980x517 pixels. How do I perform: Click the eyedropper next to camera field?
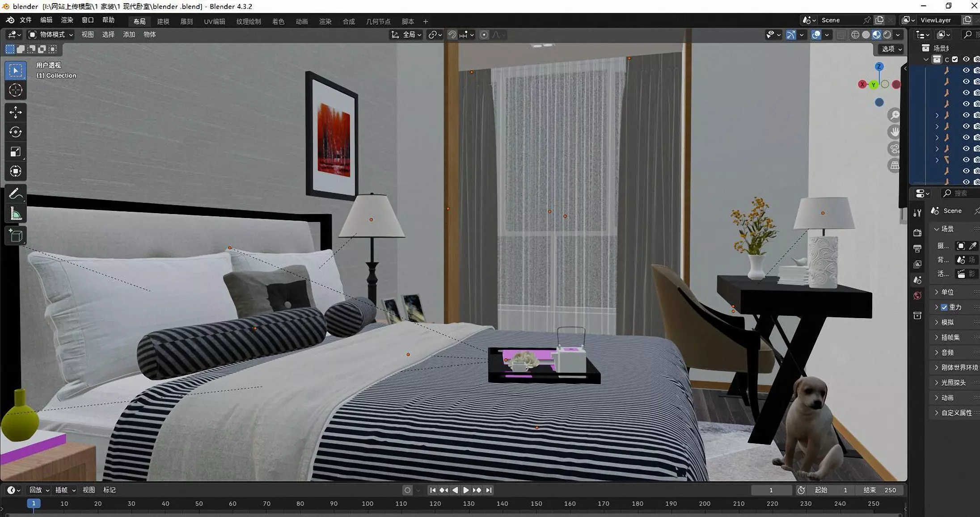[x=973, y=246]
